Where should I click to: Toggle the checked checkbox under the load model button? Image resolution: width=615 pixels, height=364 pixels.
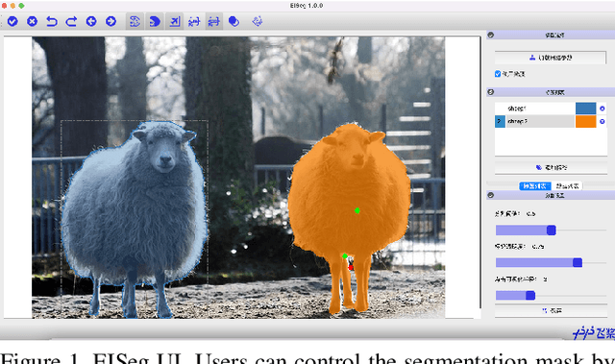pyautogui.click(x=498, y=74)
